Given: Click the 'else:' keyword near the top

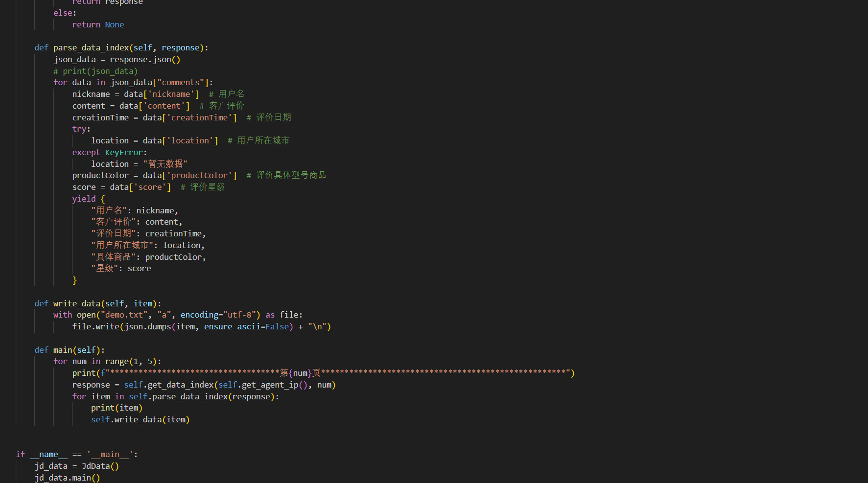Looking at the screenshot, I should [65, 13].
